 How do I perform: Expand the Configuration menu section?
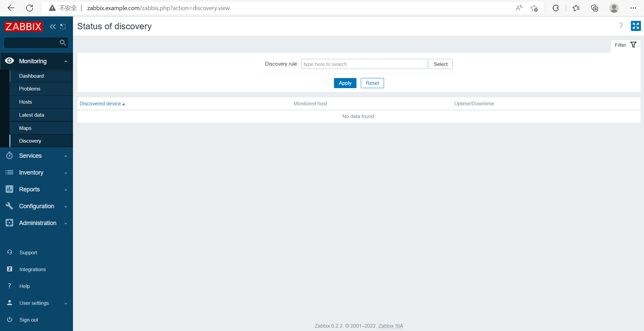[66, 207]
